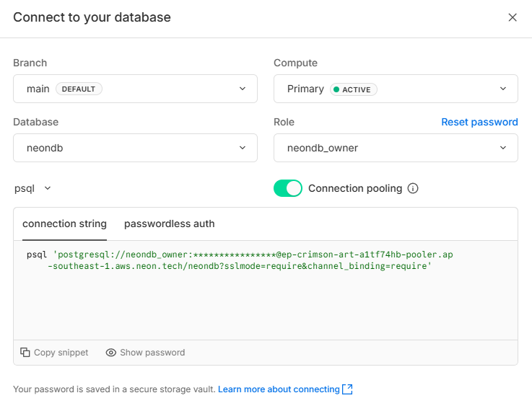Viewport: 532px width, 411px height.
Task: Open the Learn more about connecting link
Action: point(279,389)
